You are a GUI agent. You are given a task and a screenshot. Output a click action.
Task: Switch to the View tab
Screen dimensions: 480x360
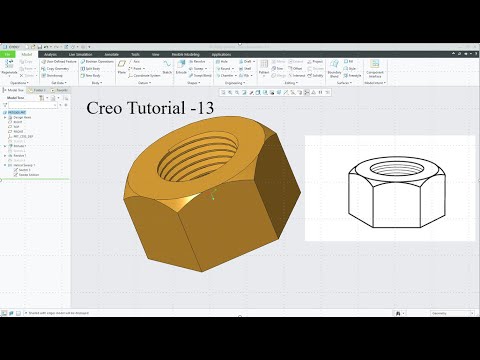[156, 54]
